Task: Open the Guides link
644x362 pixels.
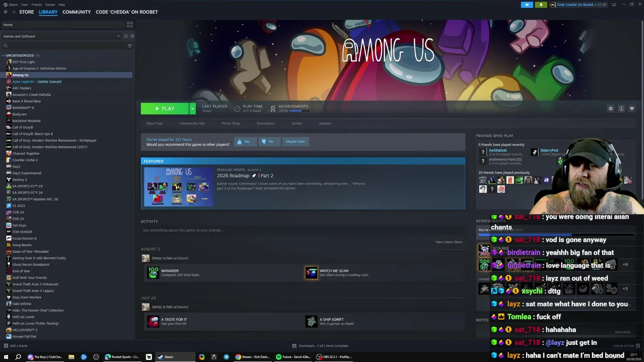Action: [x=297, y=123]
